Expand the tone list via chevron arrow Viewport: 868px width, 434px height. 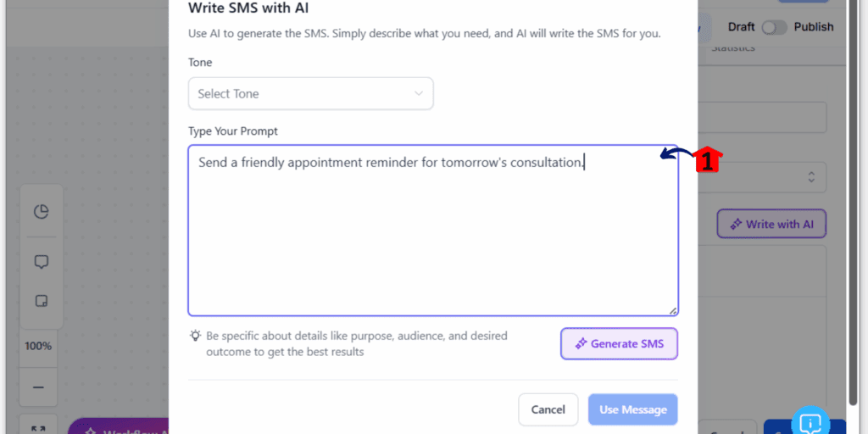pyautogui.click(x=419, y=93)
